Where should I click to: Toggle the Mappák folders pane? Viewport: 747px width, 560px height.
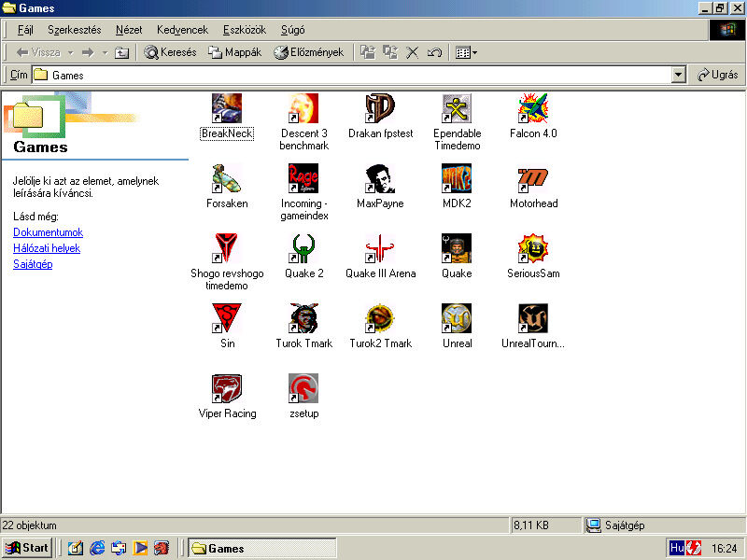coord(235,52)
